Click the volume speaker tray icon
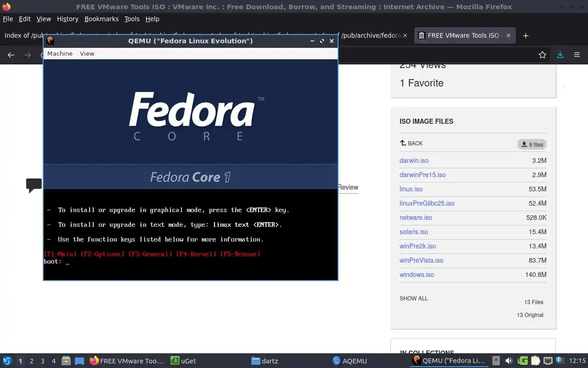Image resolution: width=588 pixels, height=368 pixels. pos(509,361)
